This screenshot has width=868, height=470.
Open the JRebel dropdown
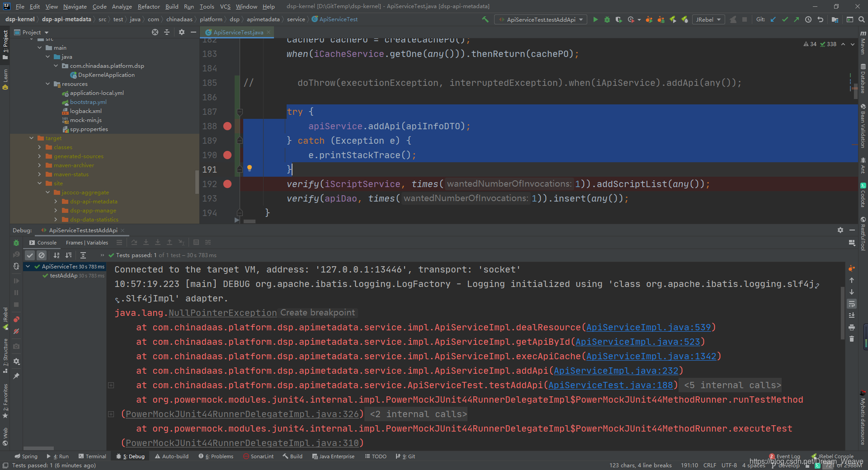pyautogui.click(x=708, y=19)
